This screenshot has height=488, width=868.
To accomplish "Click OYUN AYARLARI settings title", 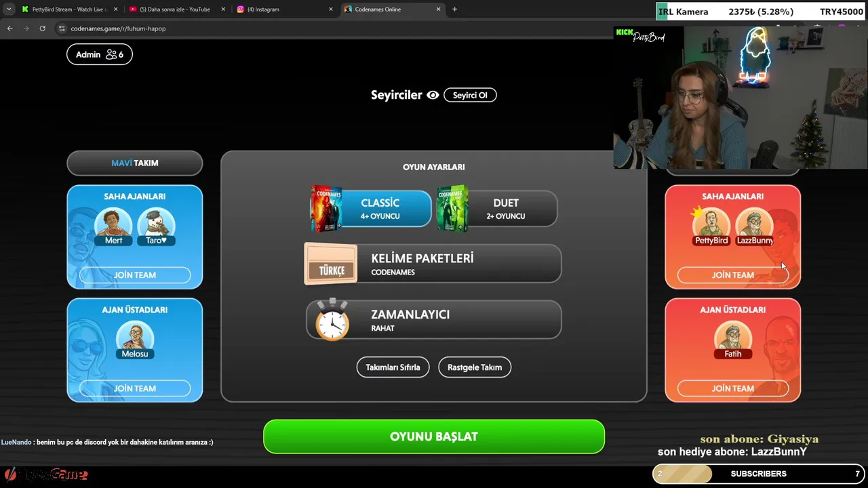I will 434,167.
